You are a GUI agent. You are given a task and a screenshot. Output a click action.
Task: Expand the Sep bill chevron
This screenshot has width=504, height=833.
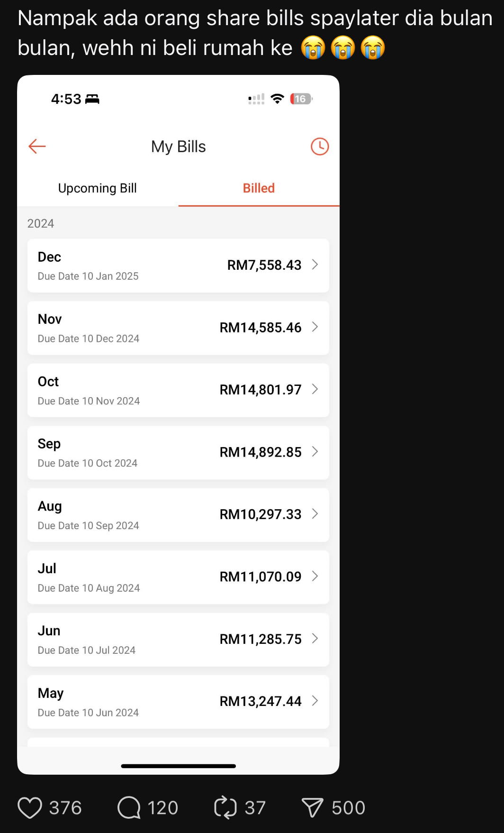tap(315, 452)
